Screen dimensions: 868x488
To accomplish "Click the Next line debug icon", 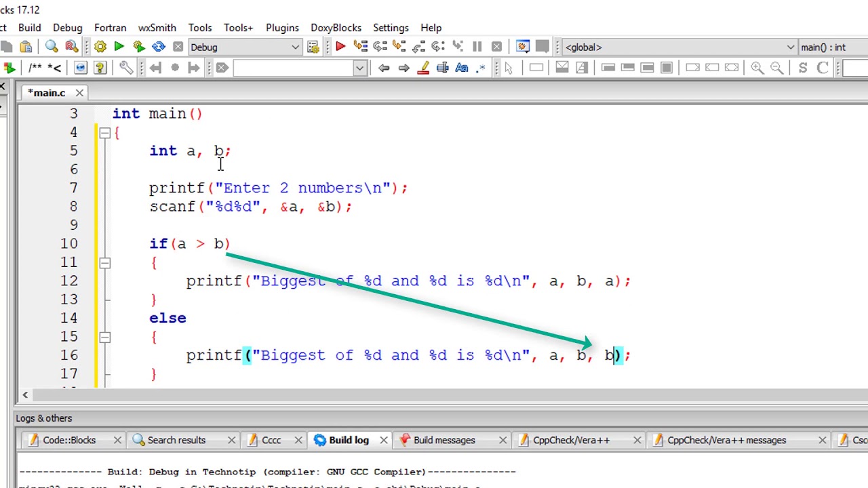I will coord(380,47).
